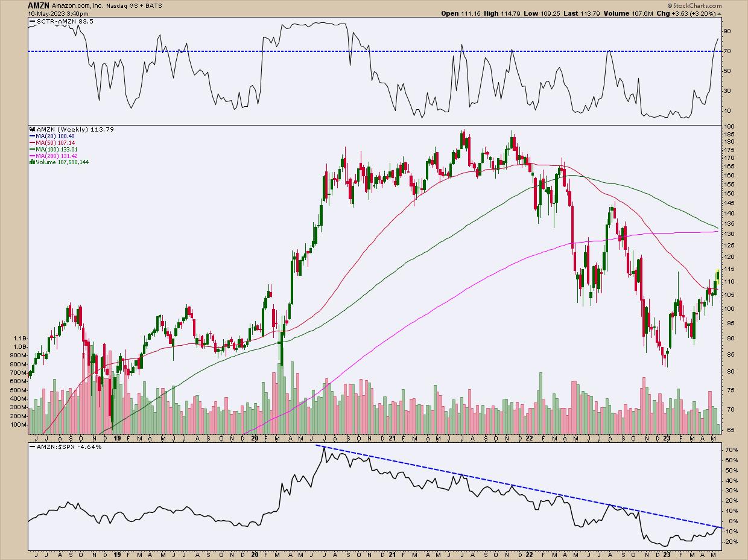Click the yellow highlighted latest candlestick
Image resolution: width=748 pixels, height=560 pixels.
717,275
